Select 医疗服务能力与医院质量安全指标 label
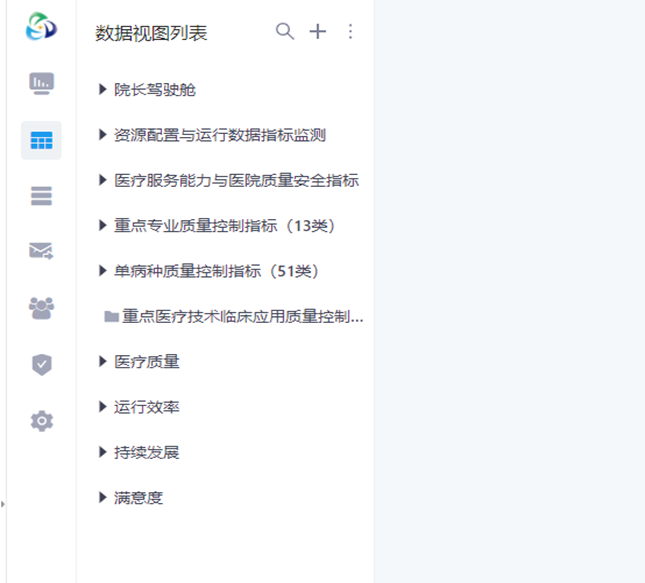This screenshot has height=583, width=645. tap(236, 180)
